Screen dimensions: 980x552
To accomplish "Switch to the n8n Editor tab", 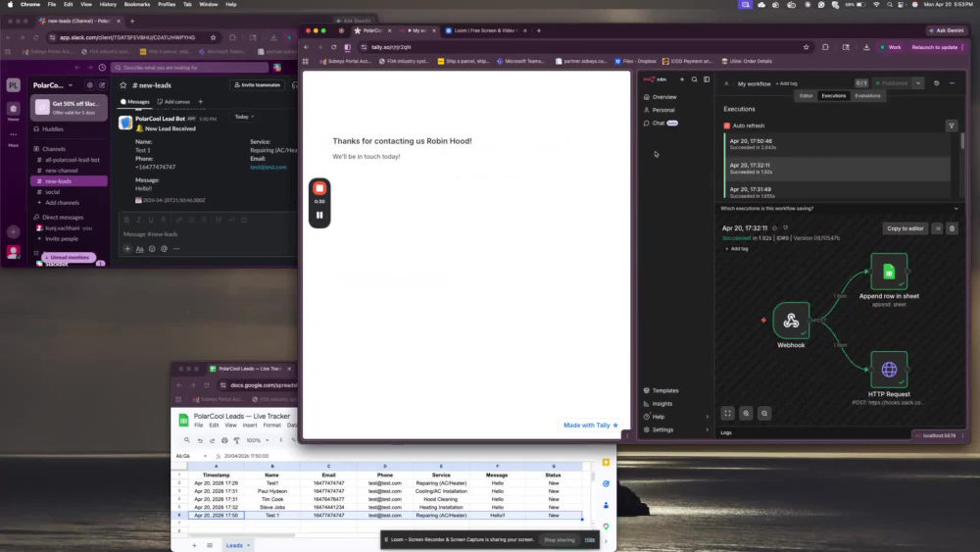I will 807,96.
